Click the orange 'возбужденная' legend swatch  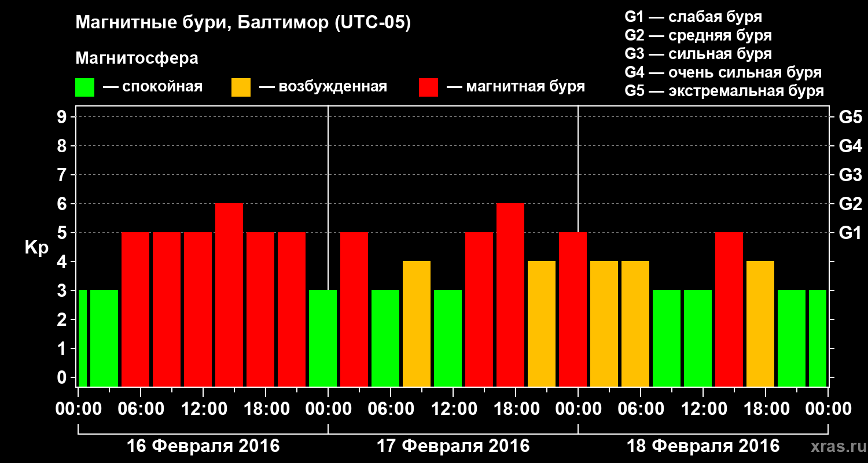point(241,87)
